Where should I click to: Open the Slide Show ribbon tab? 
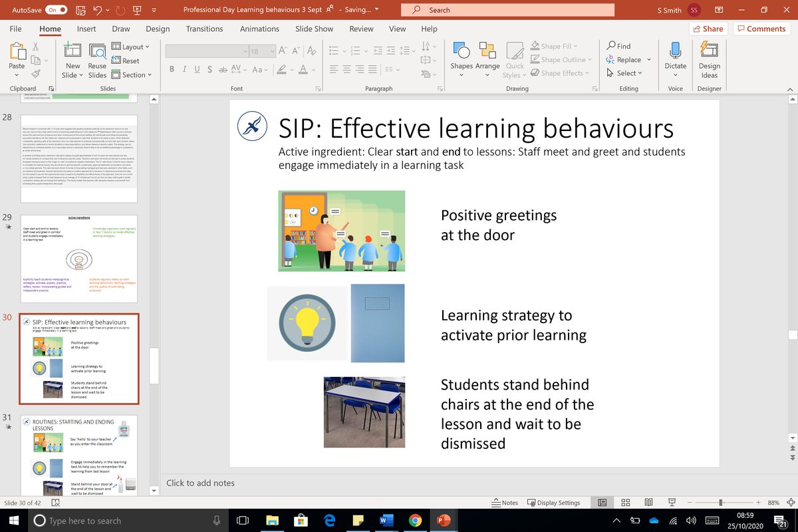click(314, 29)
